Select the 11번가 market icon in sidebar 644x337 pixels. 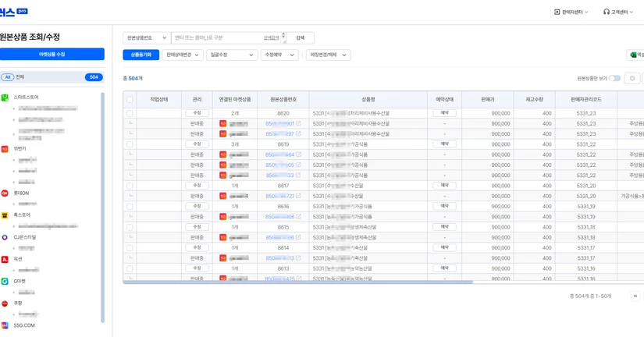click(x=5, y=149)
